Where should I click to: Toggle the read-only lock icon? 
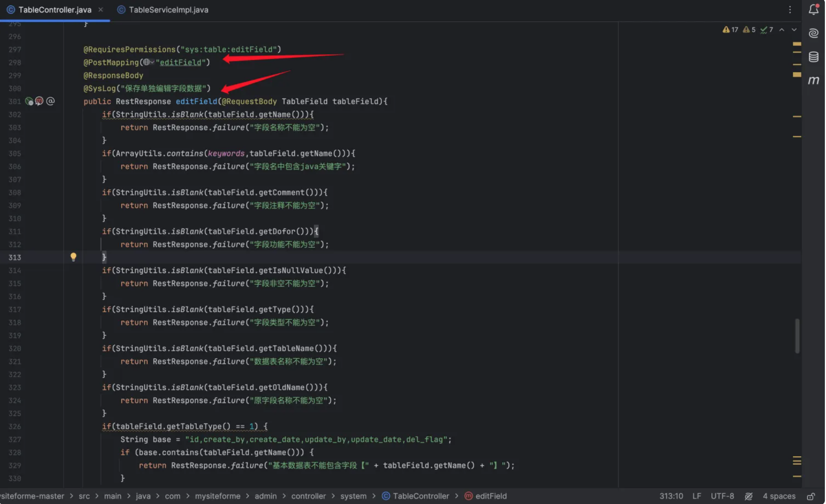[811, 496]
